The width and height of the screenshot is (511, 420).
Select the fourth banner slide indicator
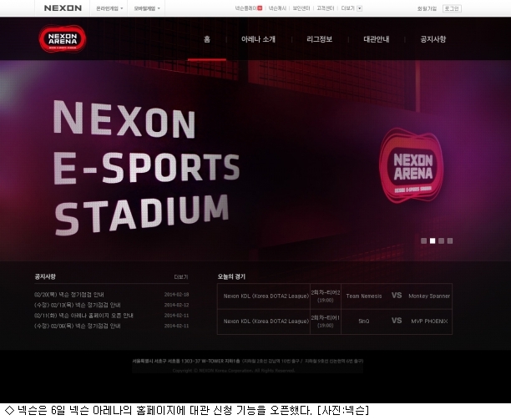(x=450, y=240)
